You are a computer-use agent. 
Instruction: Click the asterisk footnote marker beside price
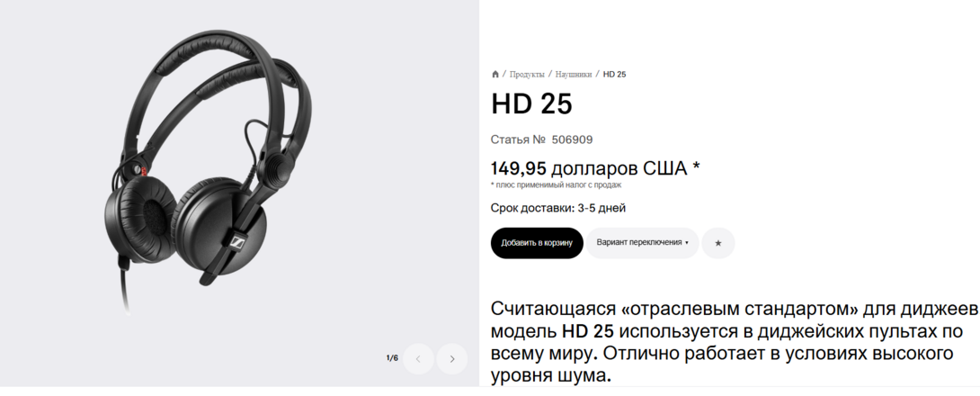pyautogui.click(x=696, y=167)
